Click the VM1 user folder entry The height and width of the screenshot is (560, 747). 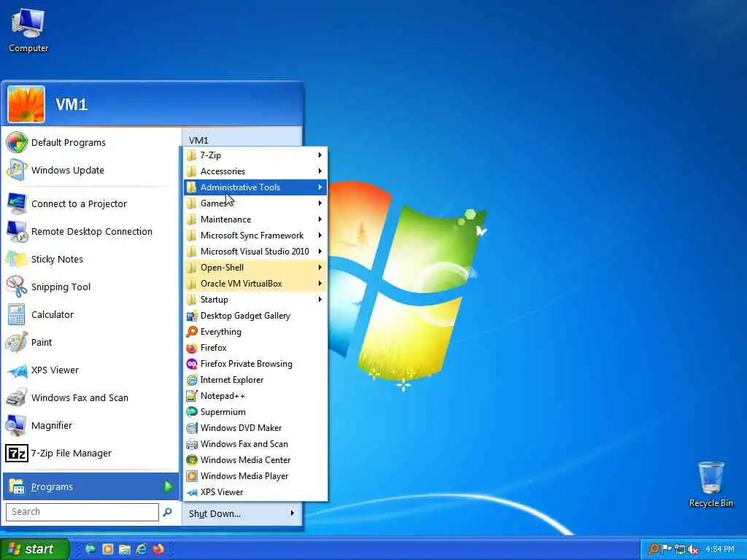(198, 140)
